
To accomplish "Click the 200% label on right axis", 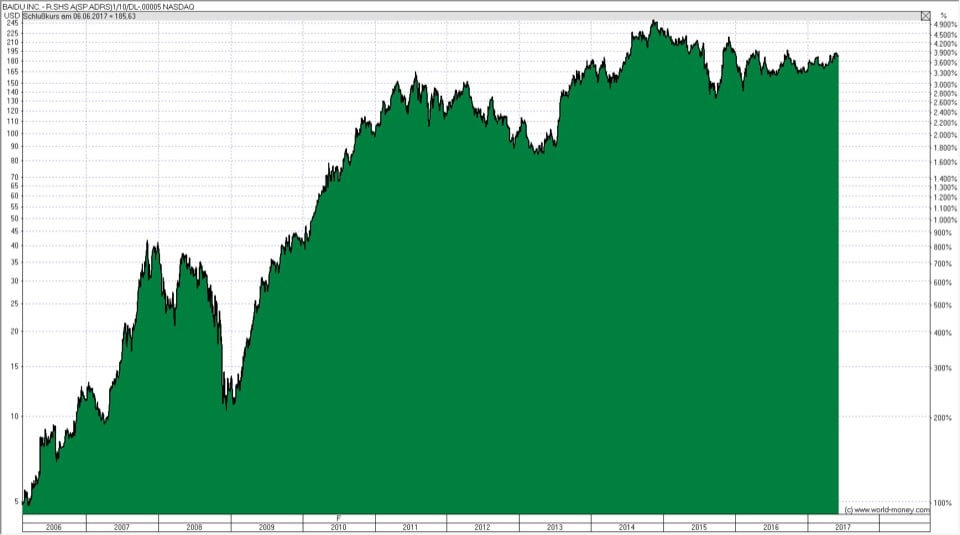I will coord(943,418).
